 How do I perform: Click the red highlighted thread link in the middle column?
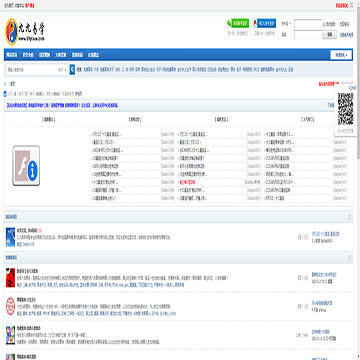click(187, 182)
